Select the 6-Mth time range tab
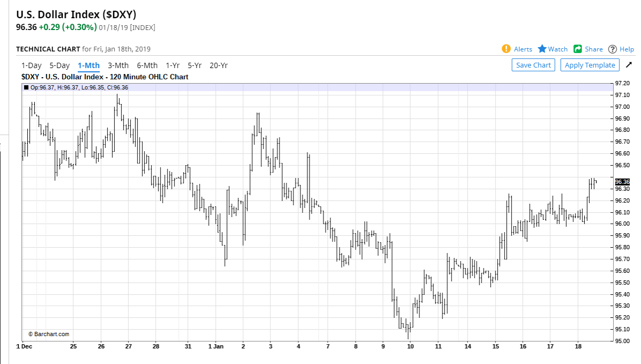This screenshot has width=641, height=364. click(147, 65)
